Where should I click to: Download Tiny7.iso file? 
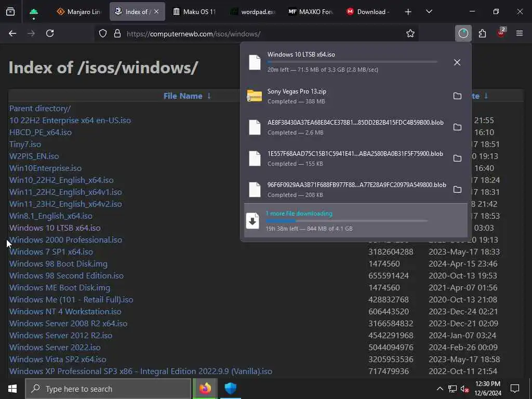[x=25, y=144]
